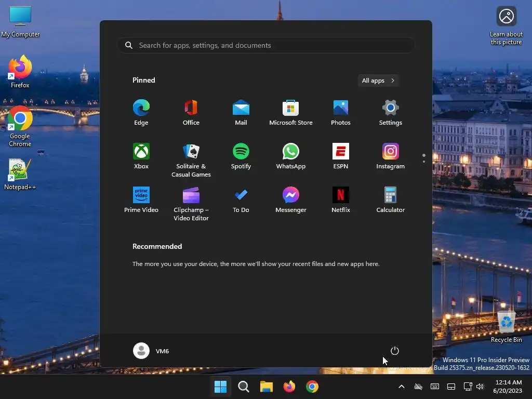Launch the ESPN app
The width and height of the screenshot is (532, 399).
[x=341, y=156]
